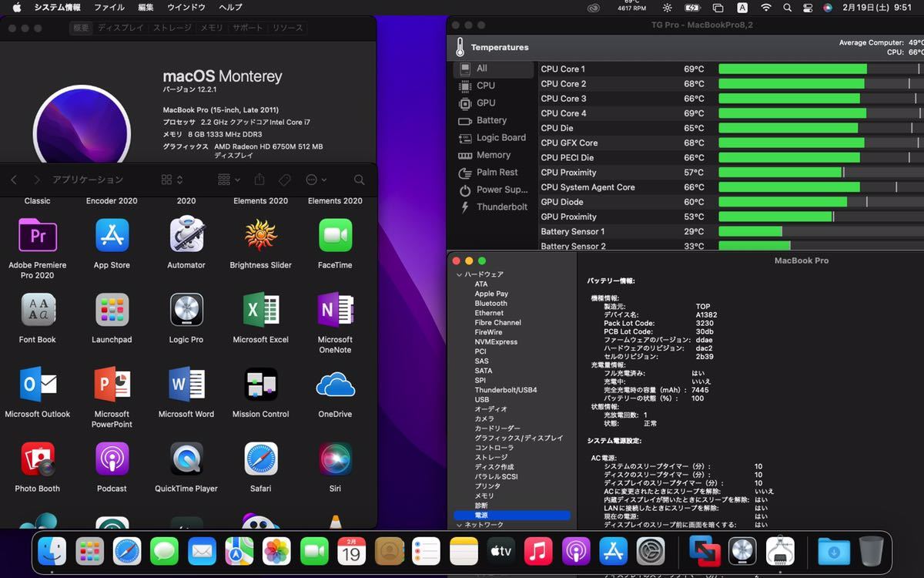924x578 pixels.
Task: Select Safari icon in Applications folder
Action: (x=260, y=459)
